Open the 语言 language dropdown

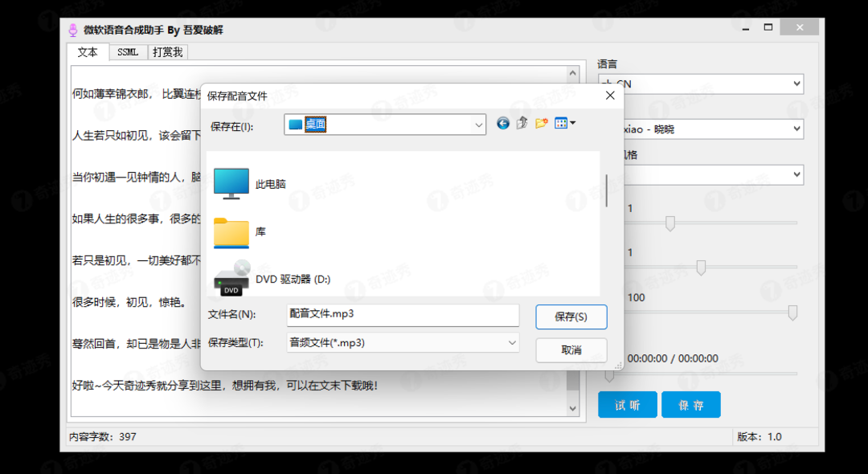point(701,84)
